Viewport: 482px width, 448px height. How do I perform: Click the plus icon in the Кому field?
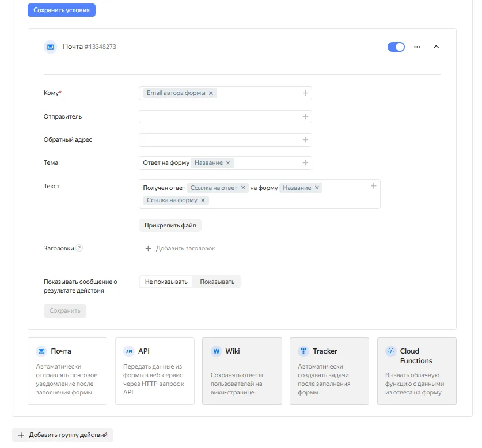pyautogui.click(x=305, y=93)
